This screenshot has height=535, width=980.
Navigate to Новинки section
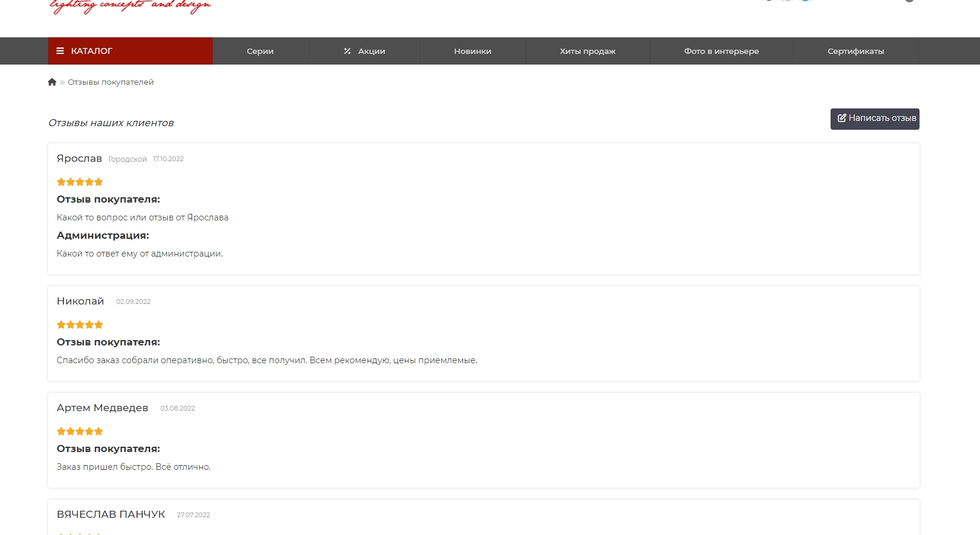473,52
